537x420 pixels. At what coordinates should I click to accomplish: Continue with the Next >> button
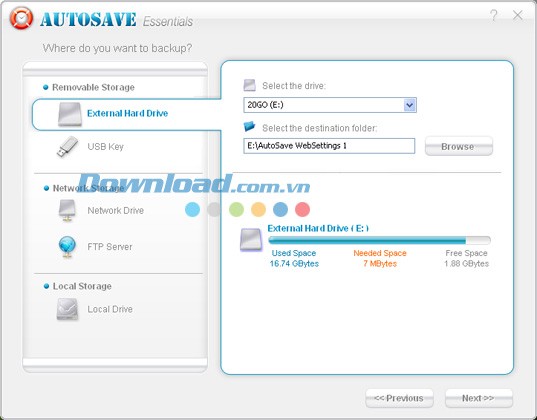click(x=478, y=398)
